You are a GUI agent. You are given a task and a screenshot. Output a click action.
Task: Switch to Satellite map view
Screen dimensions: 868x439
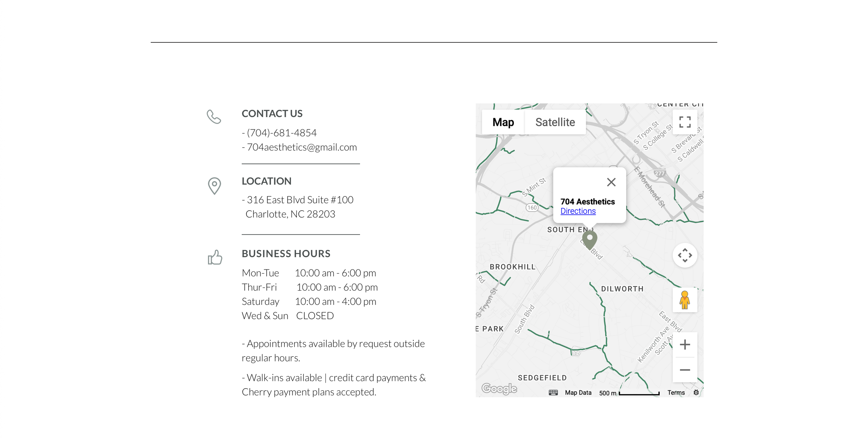(555, 122)
